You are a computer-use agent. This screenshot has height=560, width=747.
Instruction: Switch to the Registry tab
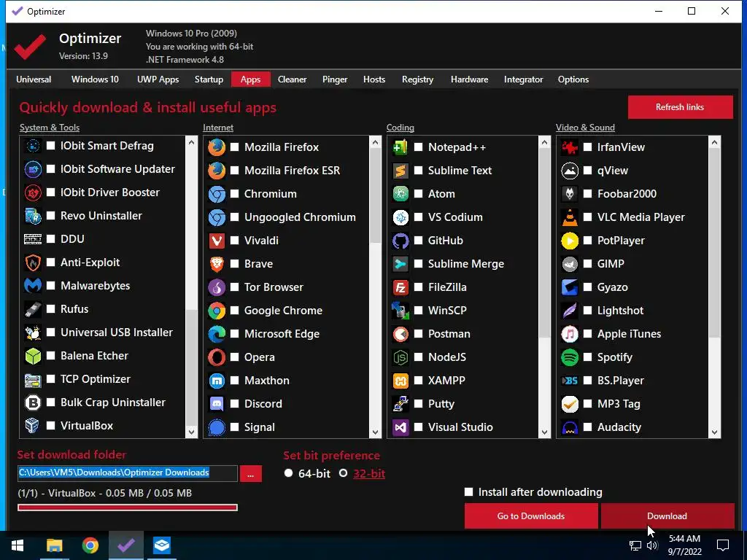pyautogui.click(x=417, y=79)
